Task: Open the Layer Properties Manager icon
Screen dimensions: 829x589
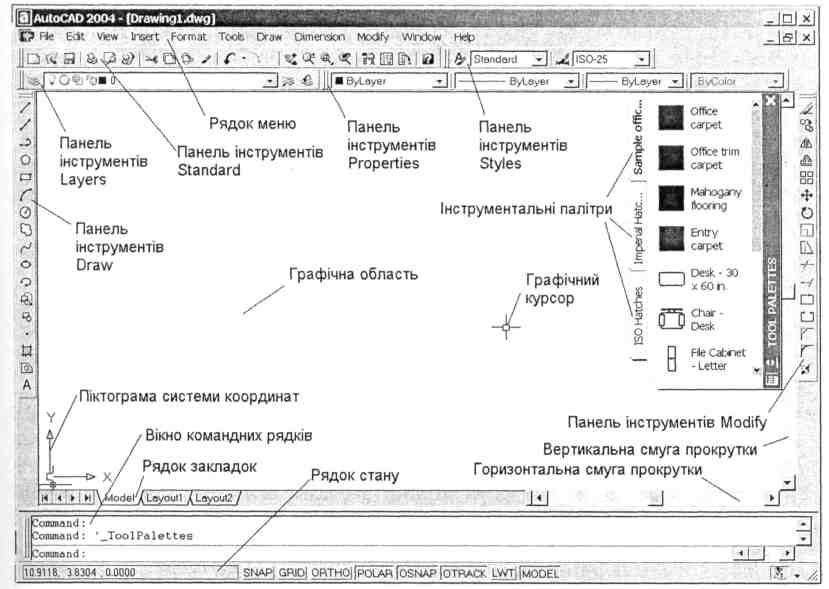Action: click(34, 81)
